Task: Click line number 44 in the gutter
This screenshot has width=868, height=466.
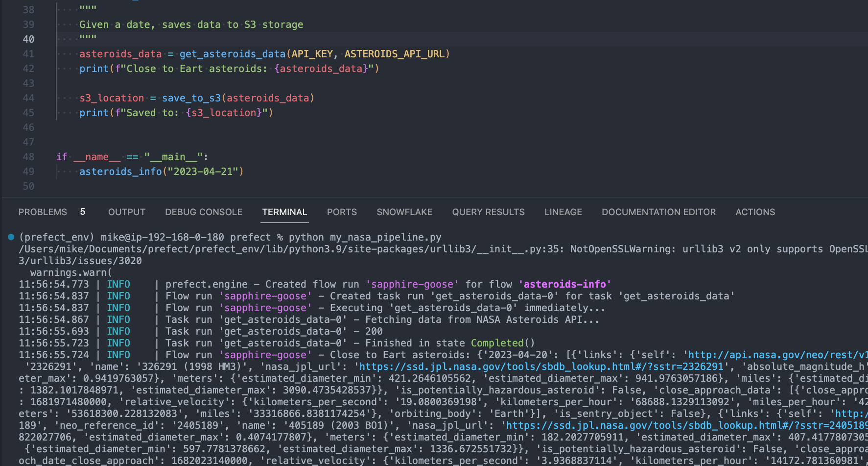Action: click(28, 98)
